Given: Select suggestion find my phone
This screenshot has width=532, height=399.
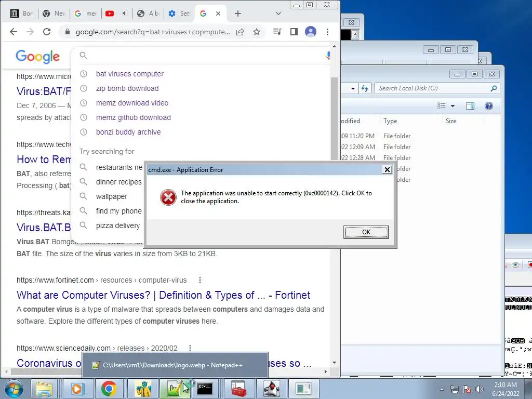Looking at the screenshot, I should click(x=119, y=211).
